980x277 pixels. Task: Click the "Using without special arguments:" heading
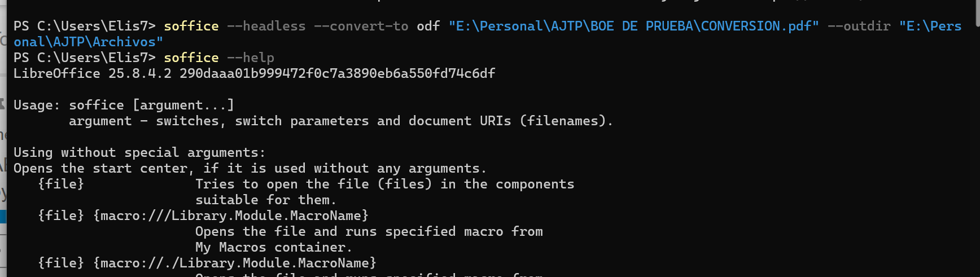139,152
